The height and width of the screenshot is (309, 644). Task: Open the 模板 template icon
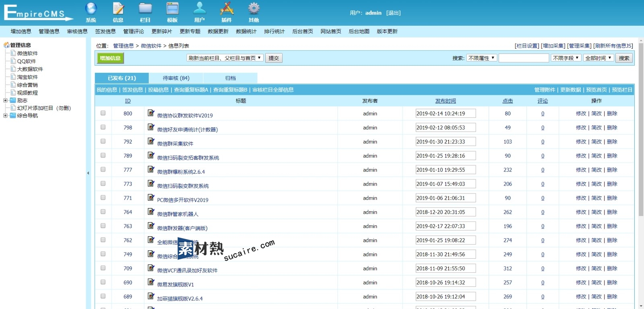coord(172,8)
